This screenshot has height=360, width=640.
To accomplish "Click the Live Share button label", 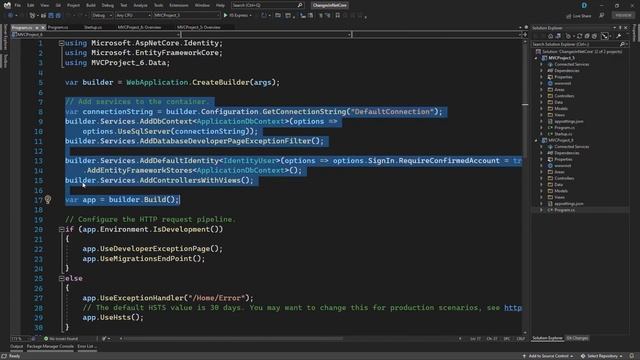I will pyautogui.click(x=582, y=16).
